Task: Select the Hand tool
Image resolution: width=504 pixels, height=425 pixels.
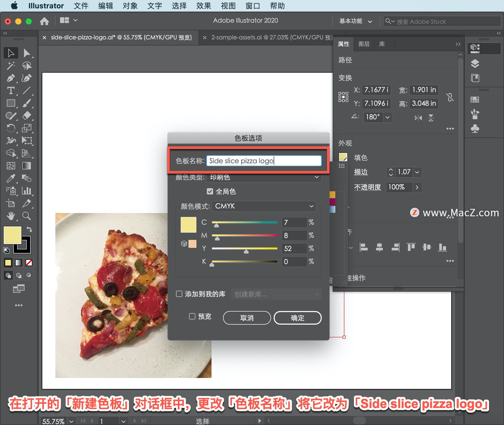Action: pos(10,216)
